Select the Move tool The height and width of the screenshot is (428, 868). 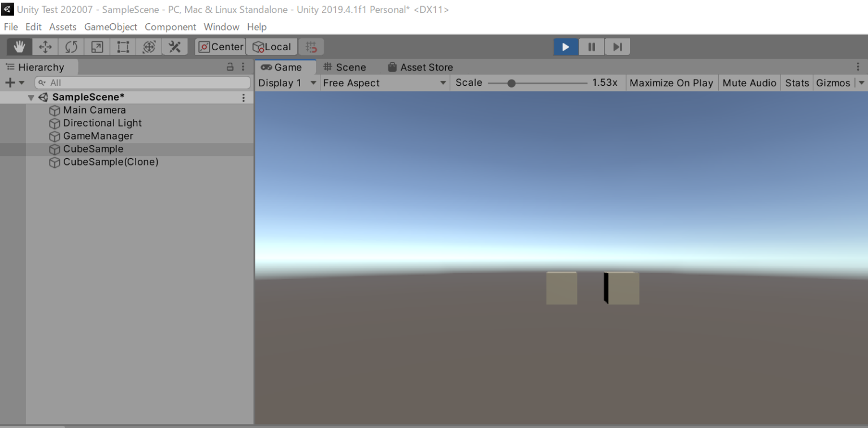[45, 46]
